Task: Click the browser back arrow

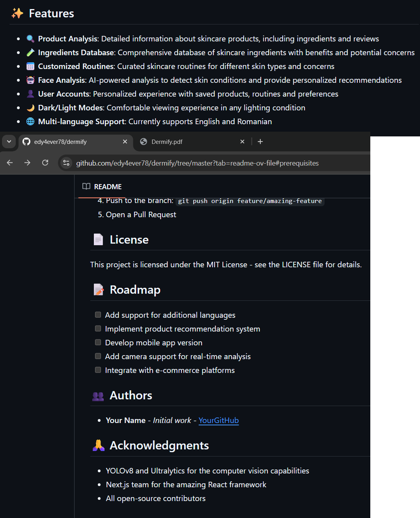Action: [x=10, y=163]
